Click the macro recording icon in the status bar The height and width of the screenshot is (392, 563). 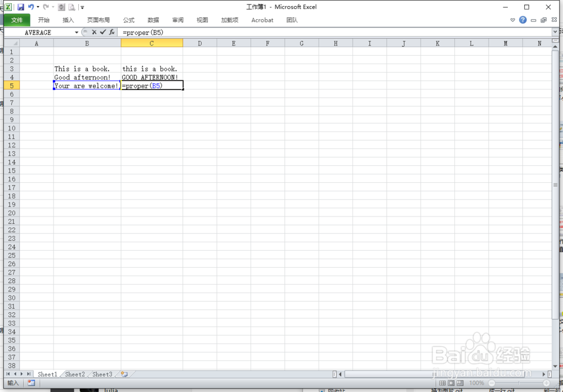click(31, 383)
